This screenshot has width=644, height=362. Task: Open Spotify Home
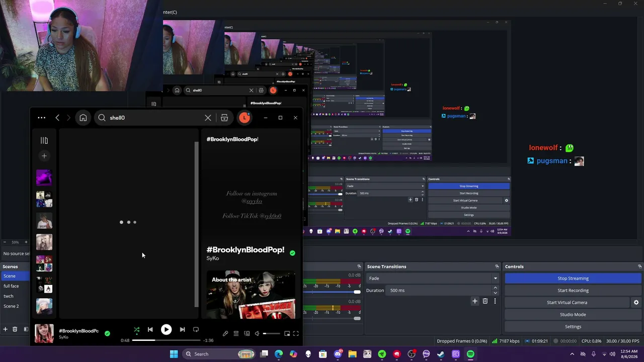[83, 118]
